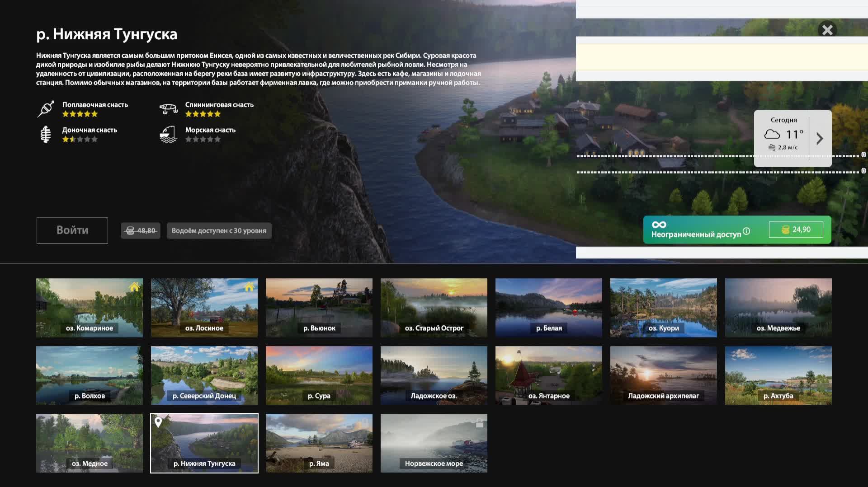
Task: Click the р. Нижняя Тунгуска heading
Action: (x=107, y=34)
